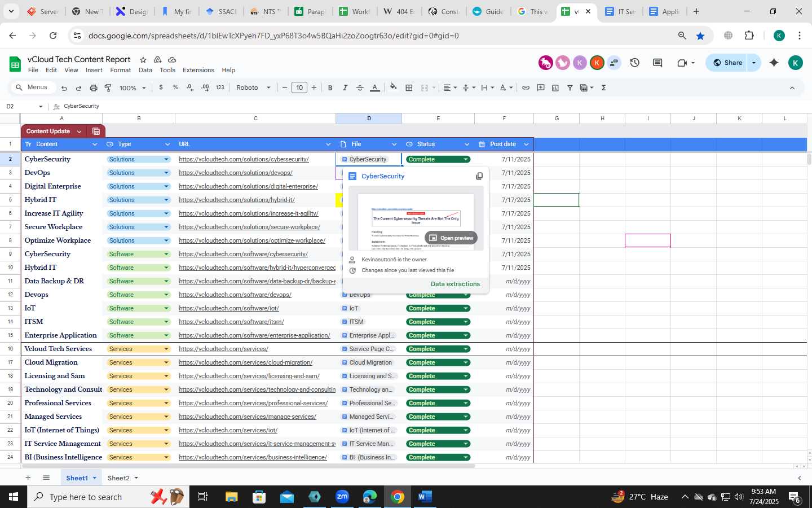
Task: Open Word in Windows taskbar
Action: (425, 497)
